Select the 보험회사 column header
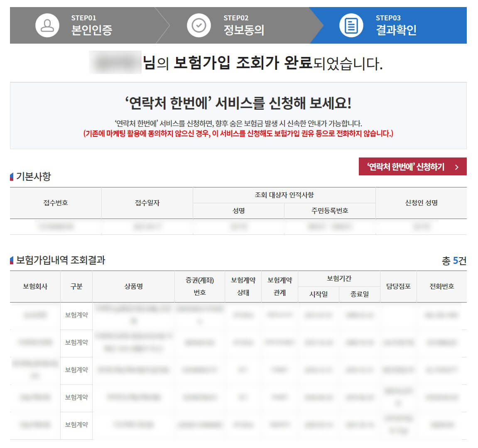The width and height of the screenshot is (478, 448). (35, 286)
